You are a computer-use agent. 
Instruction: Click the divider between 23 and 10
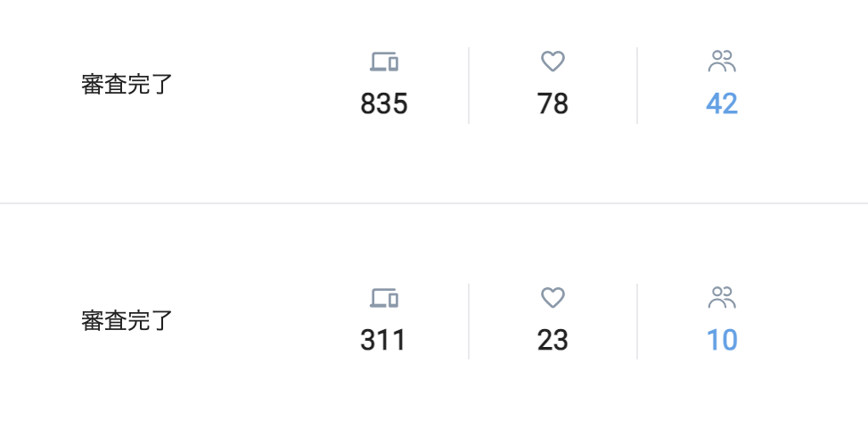(x=637, y=321)
